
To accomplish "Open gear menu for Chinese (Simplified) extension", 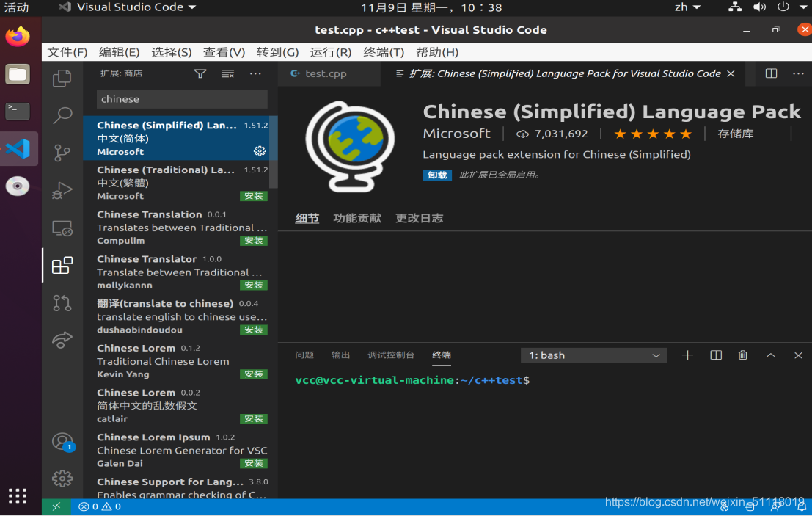I will [260, 150].
